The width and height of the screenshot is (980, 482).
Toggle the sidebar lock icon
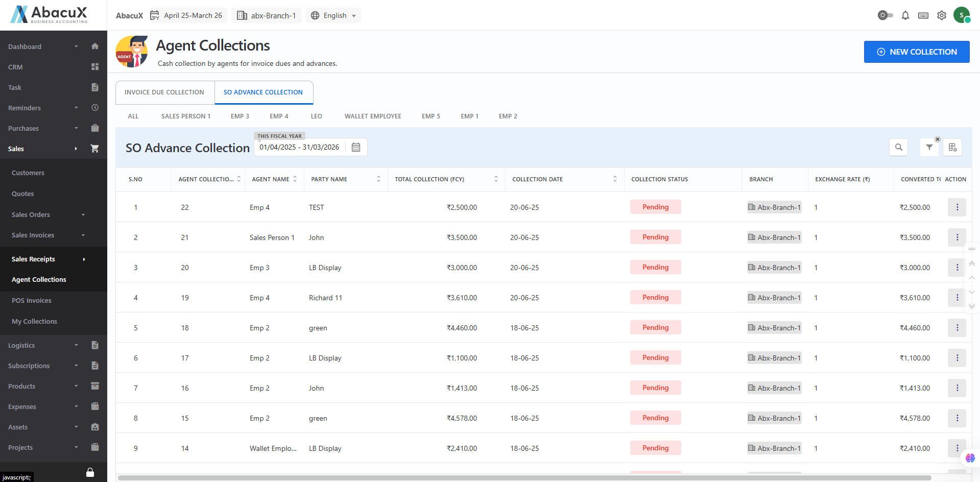(x=90, y=472)
